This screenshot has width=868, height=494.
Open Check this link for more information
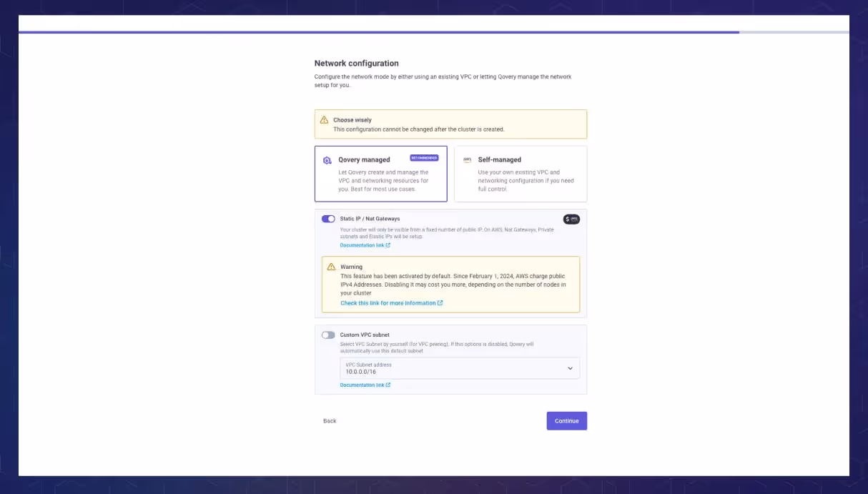click(x=390, y=302)
